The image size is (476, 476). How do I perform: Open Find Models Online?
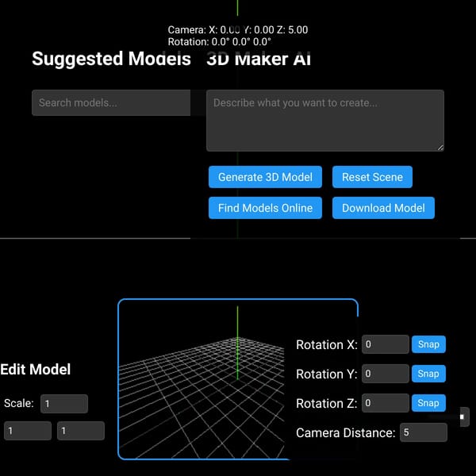pos(265,208)
